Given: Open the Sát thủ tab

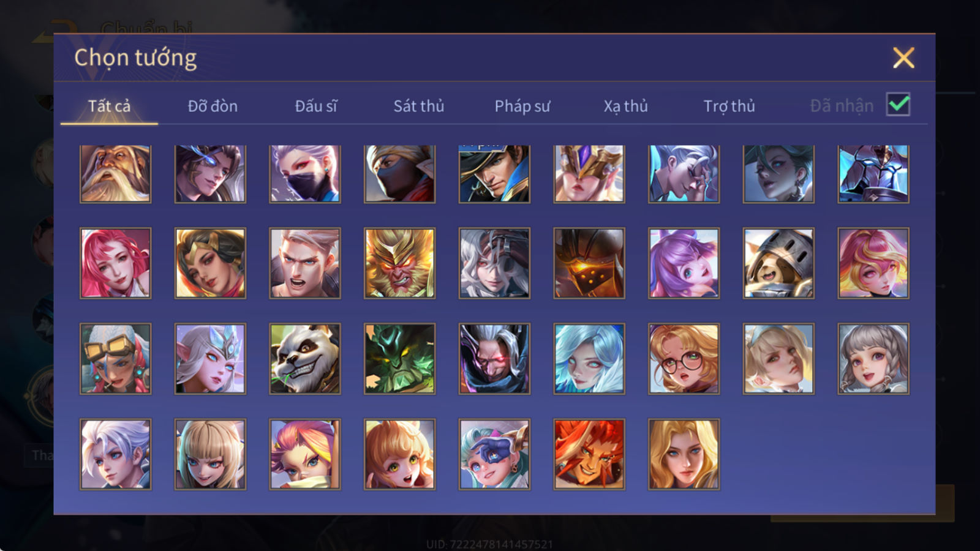Looking at the screenshot, I should pyautogui.click(x=419, y=106).
